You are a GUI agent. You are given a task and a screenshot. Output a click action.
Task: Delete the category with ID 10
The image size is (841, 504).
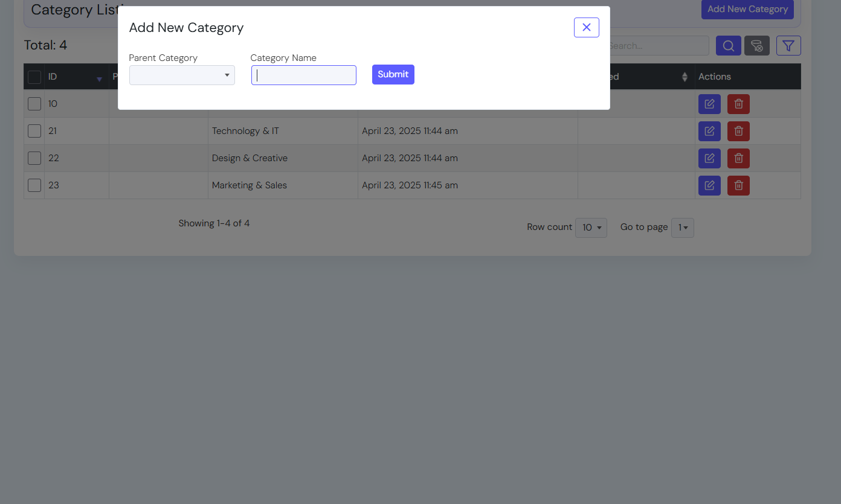pyautogui.click(x=738, y=104)
